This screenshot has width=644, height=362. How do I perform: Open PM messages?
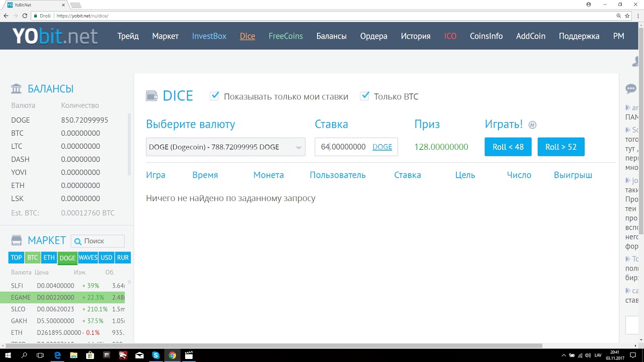click(x=619, y=36)
